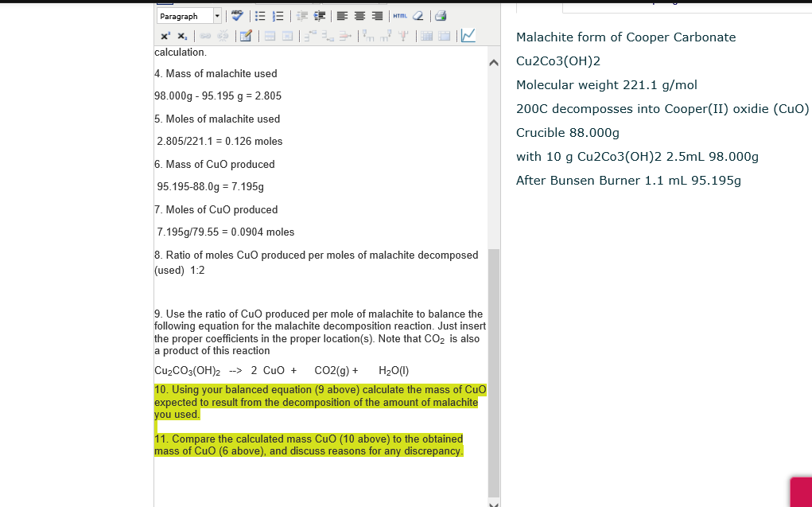The height and width of the screenshot is (507, 812).
Task: Open the HTML source editor
Action: [x=400, y=15]
